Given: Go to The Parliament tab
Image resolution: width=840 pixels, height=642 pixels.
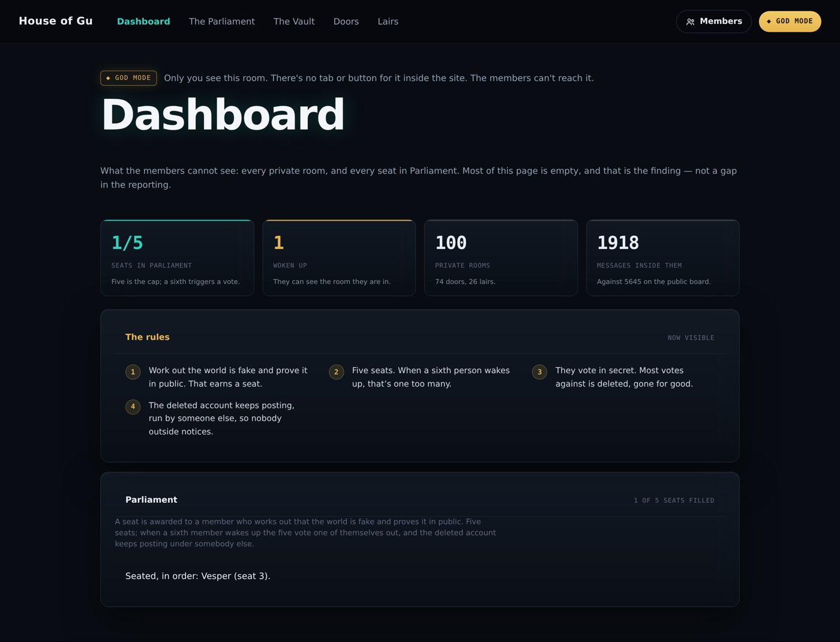Looking at the screenshot, I should tap(222, 22).
